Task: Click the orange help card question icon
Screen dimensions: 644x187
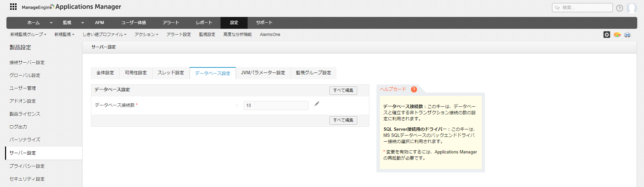Action: coord(414,89)
